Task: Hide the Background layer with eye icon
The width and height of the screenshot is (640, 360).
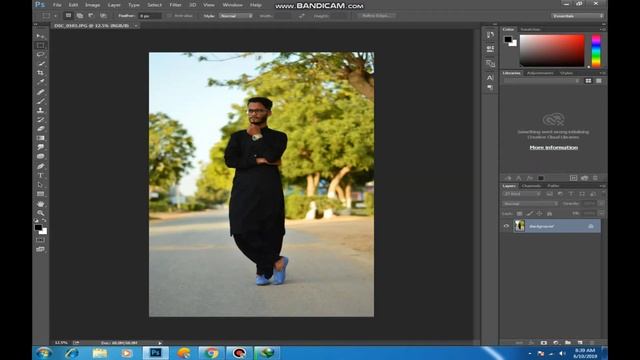Action: click(506, 226)
